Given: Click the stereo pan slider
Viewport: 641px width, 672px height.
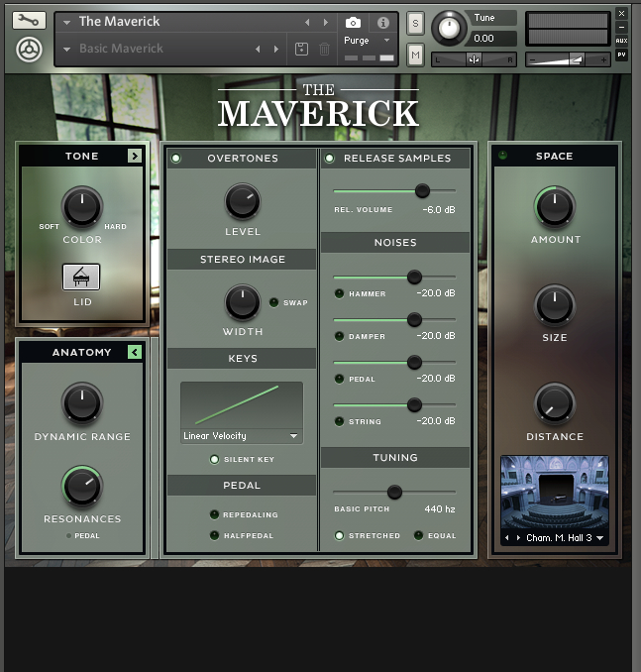Looking at the screenshot, I should tap(474, 60).
